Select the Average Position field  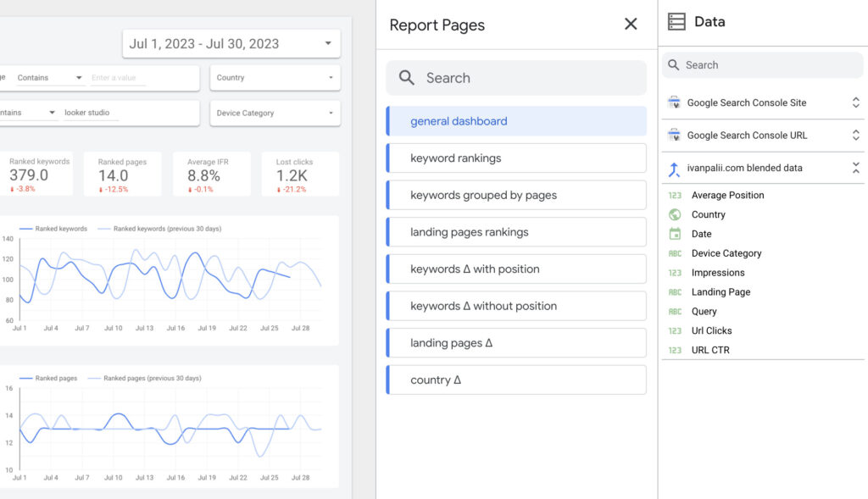(x=727, y=196)
